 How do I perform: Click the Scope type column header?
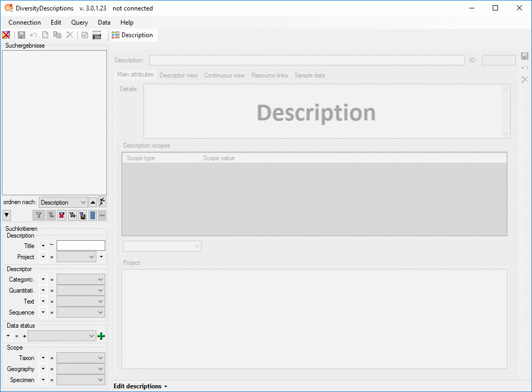click(161, 158)
